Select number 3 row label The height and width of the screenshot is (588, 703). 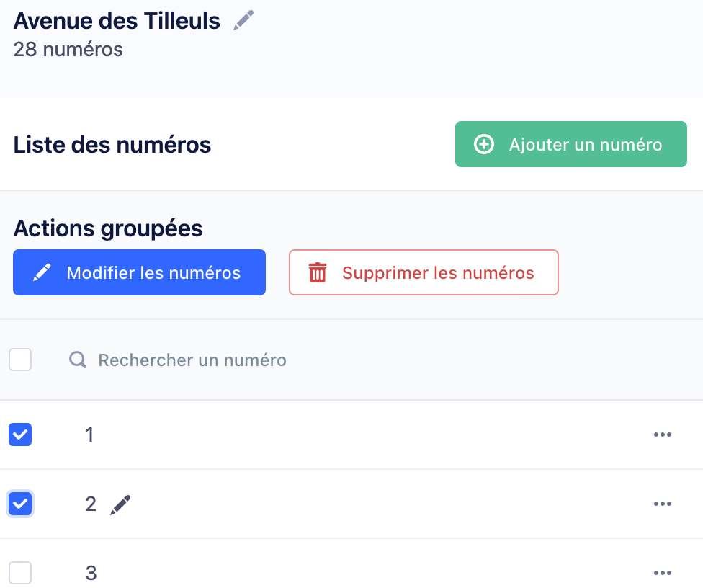coord(91,573)
